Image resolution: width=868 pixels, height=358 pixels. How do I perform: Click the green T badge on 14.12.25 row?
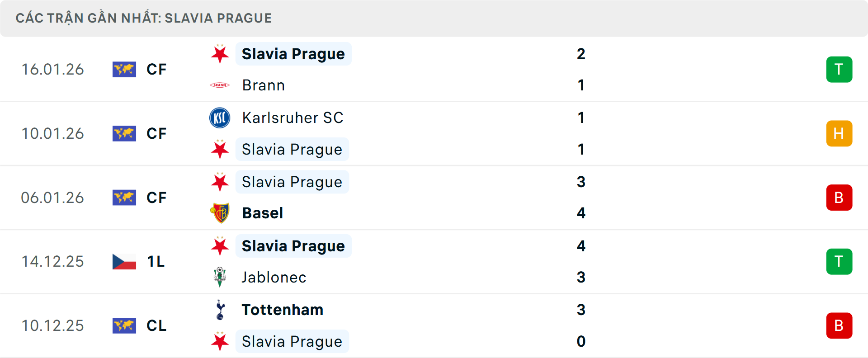coord(839,261)
